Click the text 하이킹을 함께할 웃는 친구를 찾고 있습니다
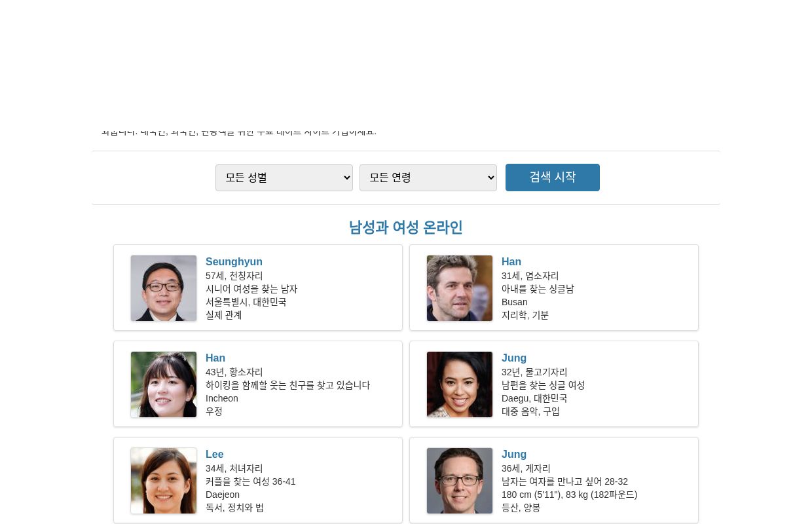The image size is (812, 524). pyautogui.click(x=288, y=385)
